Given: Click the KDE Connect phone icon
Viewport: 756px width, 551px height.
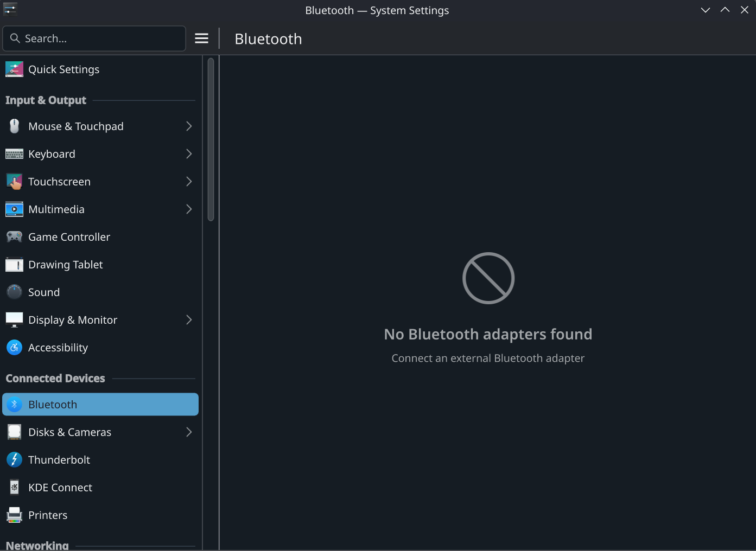Looking at the screenshot, I should click(x=14, y=488).
